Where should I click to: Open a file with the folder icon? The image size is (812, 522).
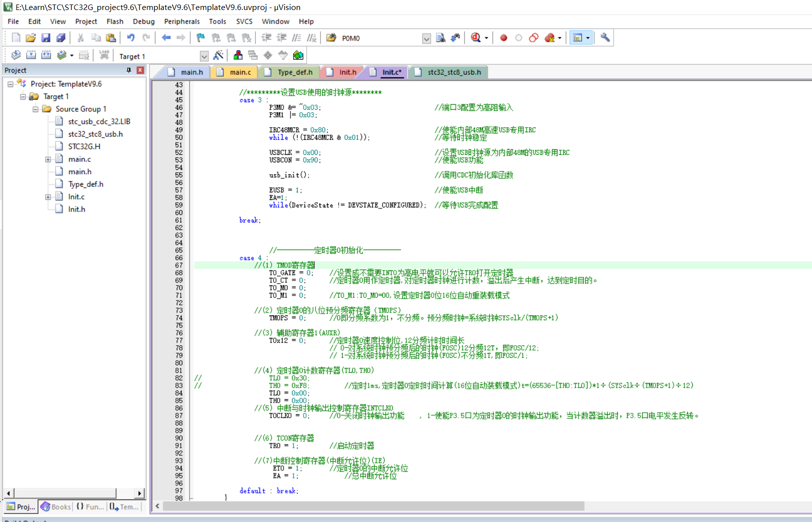31,38
